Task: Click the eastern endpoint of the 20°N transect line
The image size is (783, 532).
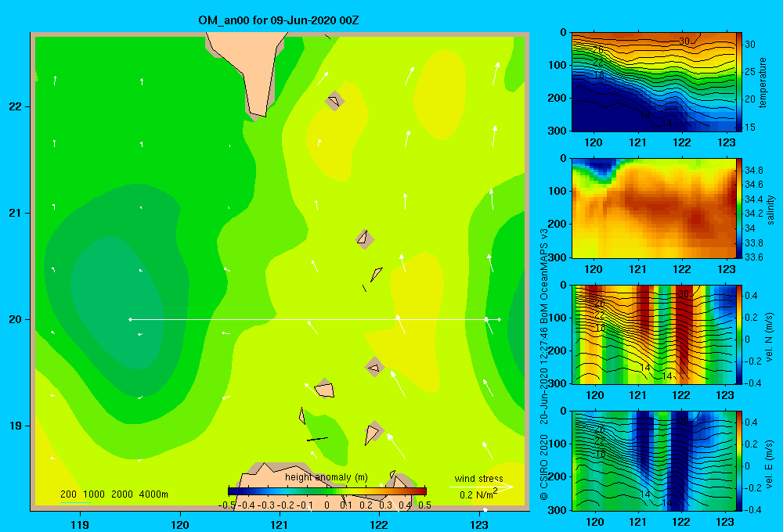Action: (x=499, y=319)
